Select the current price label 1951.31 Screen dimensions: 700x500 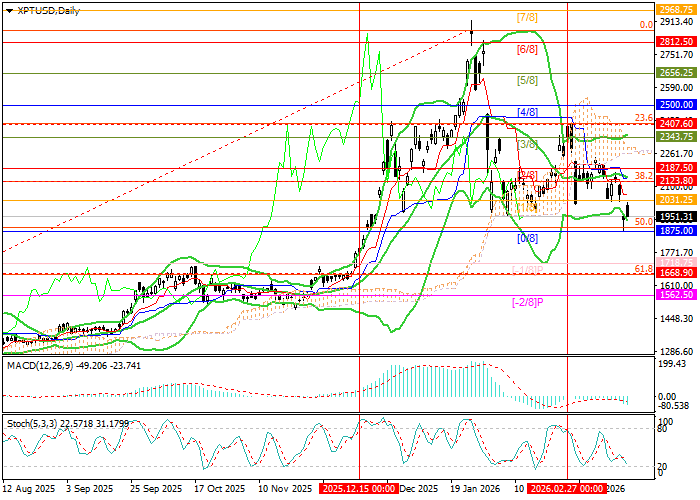tap(676, 215)
